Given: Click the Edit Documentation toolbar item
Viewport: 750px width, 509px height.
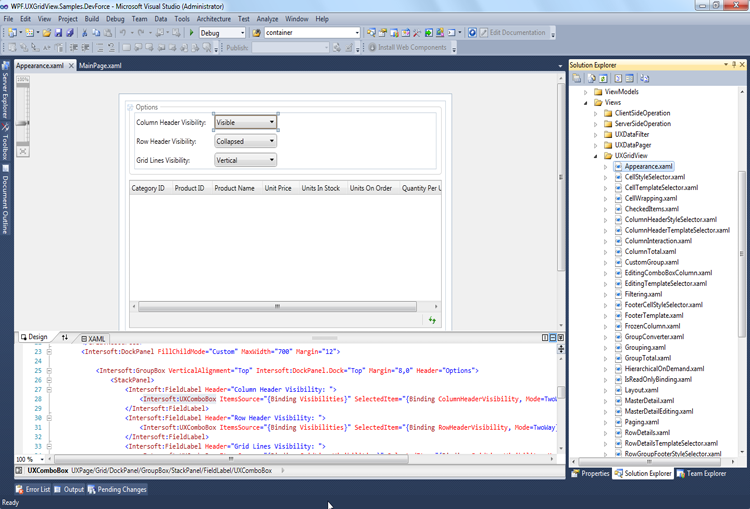Looking at the screenshot, I should [512, 33].
